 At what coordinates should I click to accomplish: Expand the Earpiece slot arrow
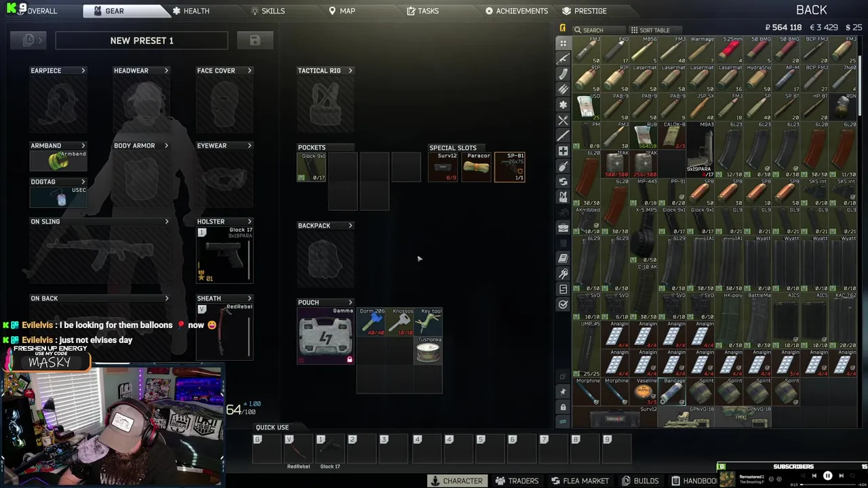pyautogui.click(x=83, y=70)
